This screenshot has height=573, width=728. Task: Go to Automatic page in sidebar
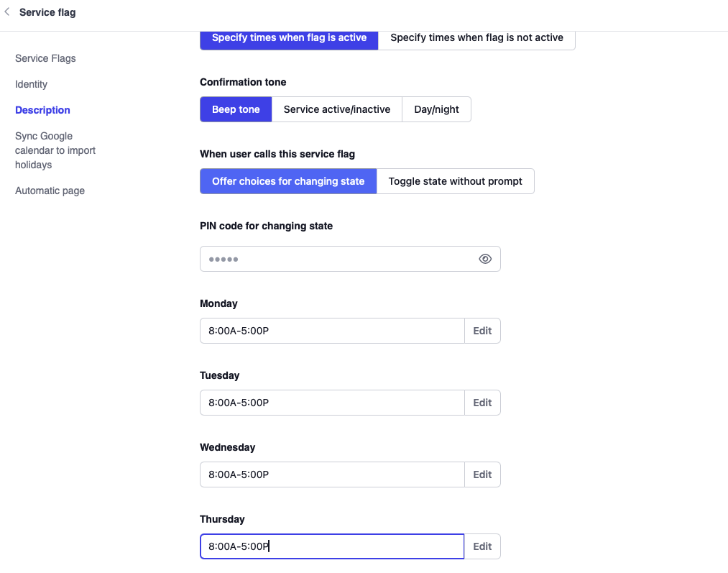[50, 191]
